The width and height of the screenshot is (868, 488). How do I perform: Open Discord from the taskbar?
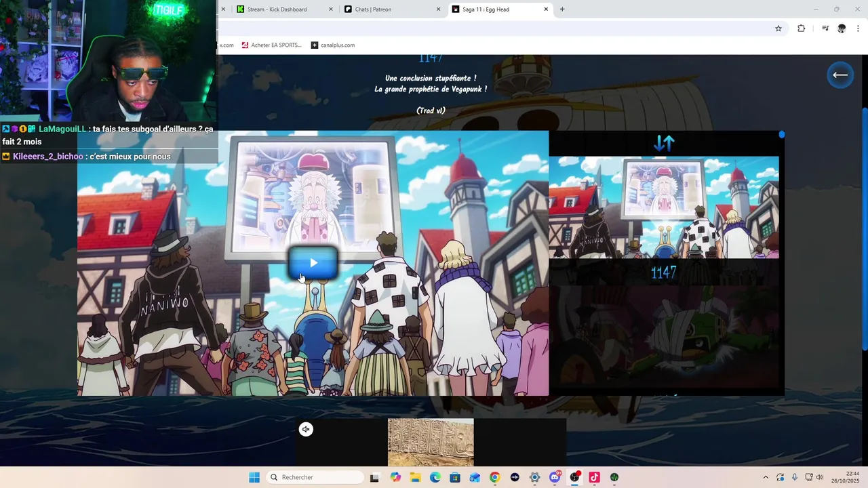(555, 477)
